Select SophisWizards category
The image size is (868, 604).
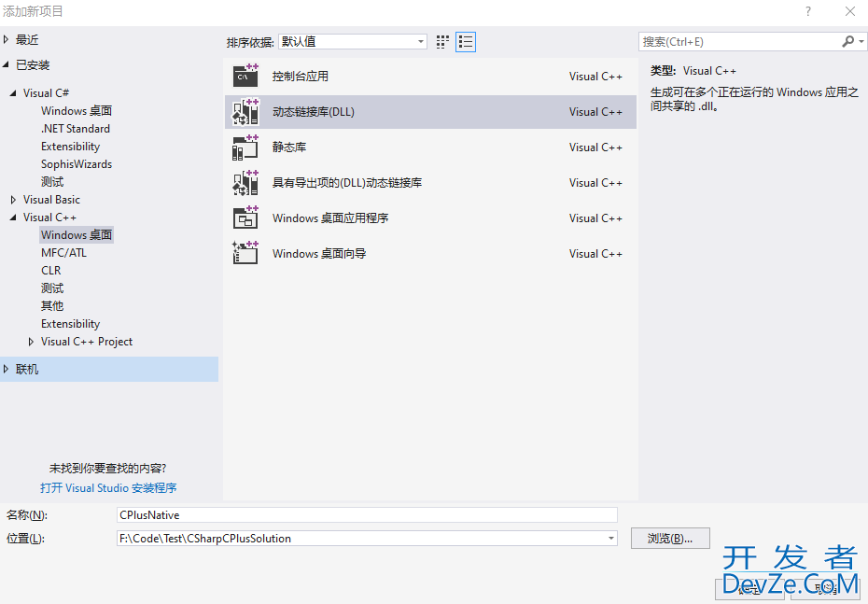(77, 164)
